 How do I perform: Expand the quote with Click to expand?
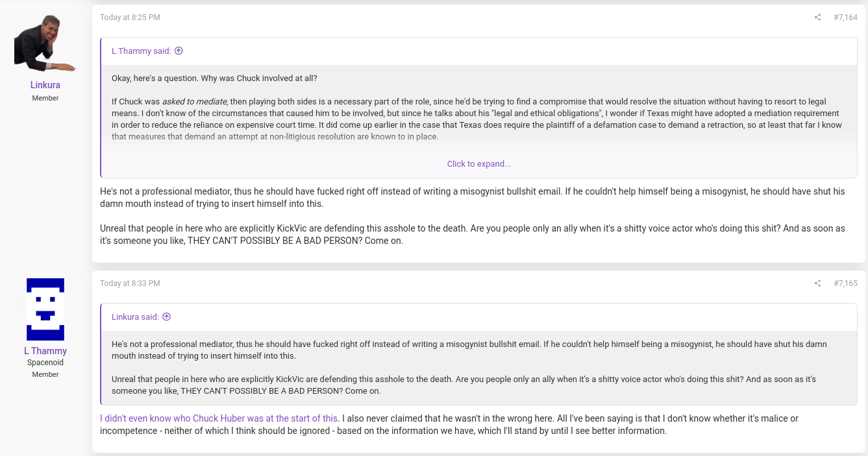(x=478, y=164)
